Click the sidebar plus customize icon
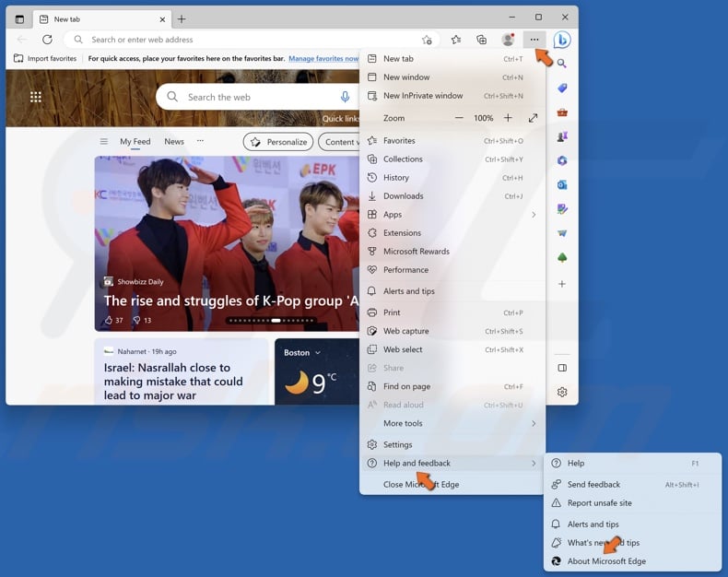The width and height of the screenshot is (728, 577). [x=562, y=284]
